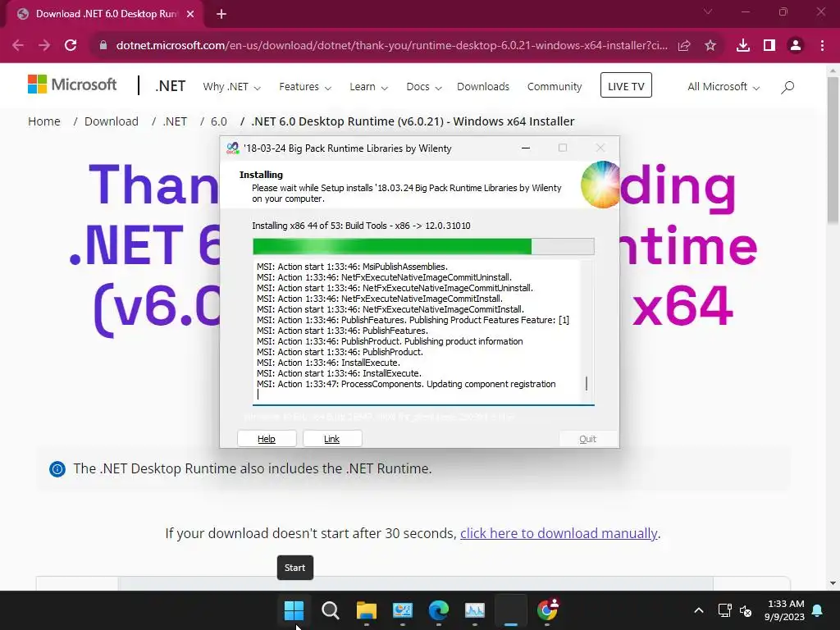Click the installer title bar app icon
The width and height of the screenshot is (840, 630).
232,148
